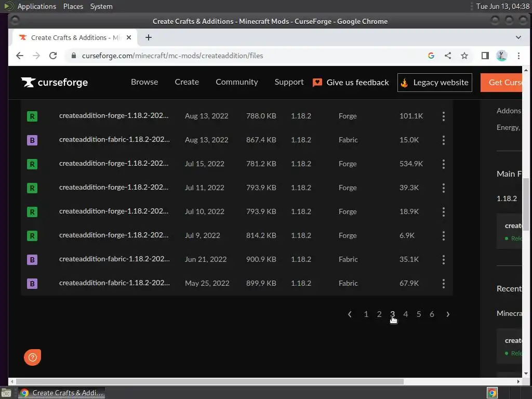The width and height of the screenshot is (532, 399).
Task: Open Jul 15, 2022 createaddition-forge file
Action: (114, 164)
